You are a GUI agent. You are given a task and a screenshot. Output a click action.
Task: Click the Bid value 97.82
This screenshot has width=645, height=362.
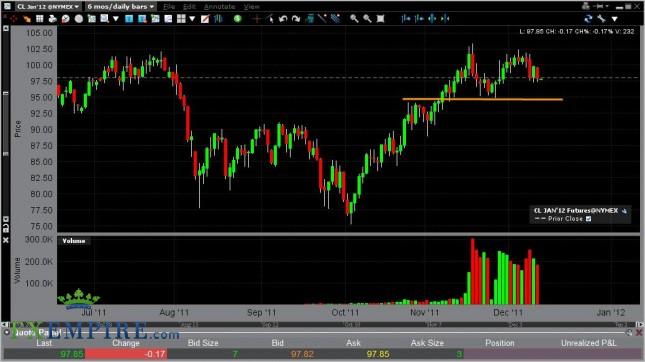coord(302,354)
